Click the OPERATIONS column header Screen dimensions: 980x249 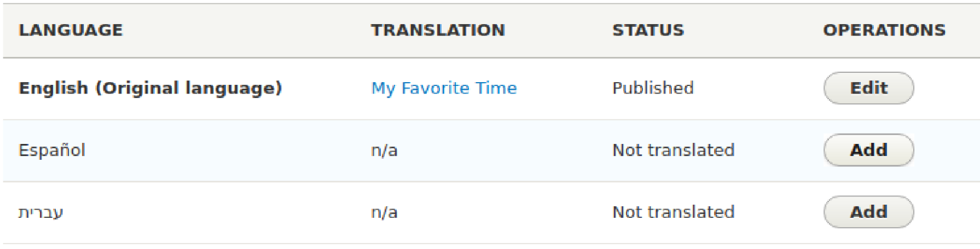(x=884, y=30)
